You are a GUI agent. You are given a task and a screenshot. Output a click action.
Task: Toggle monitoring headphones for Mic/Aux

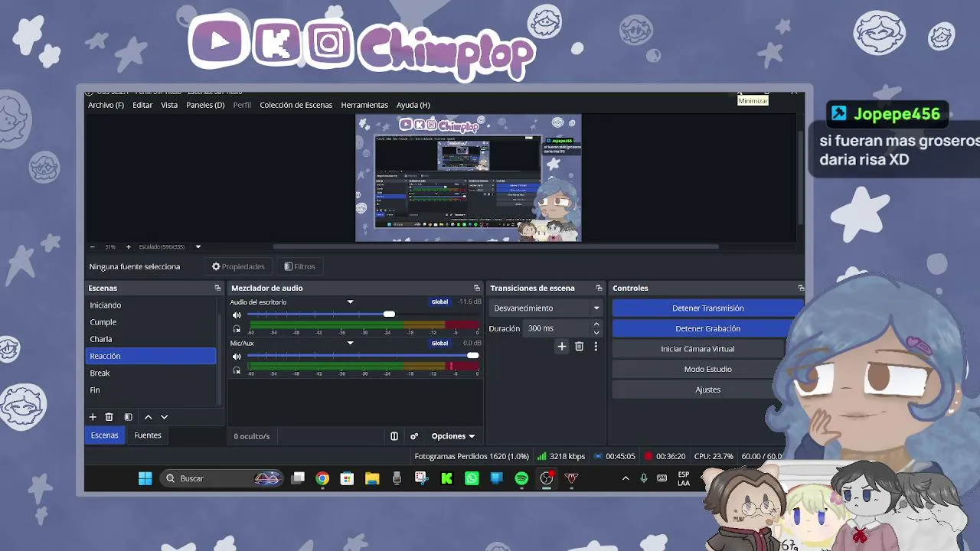(x=237, y=370)
